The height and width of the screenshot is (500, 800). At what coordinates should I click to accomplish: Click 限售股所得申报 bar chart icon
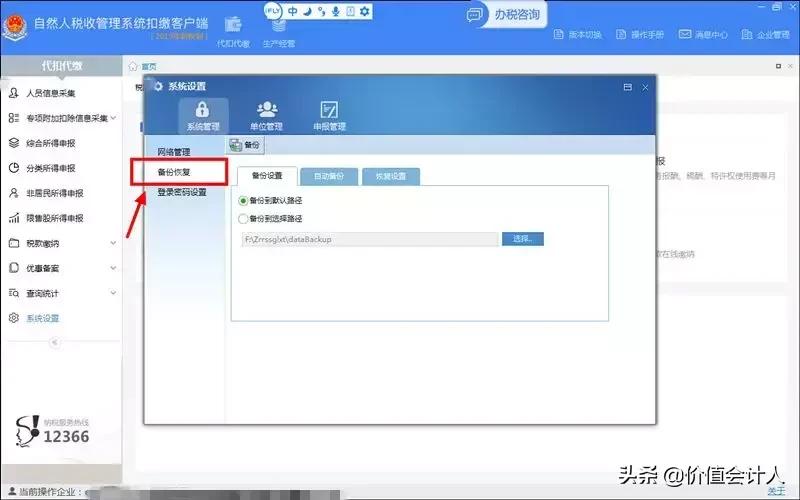coord(14,218)
